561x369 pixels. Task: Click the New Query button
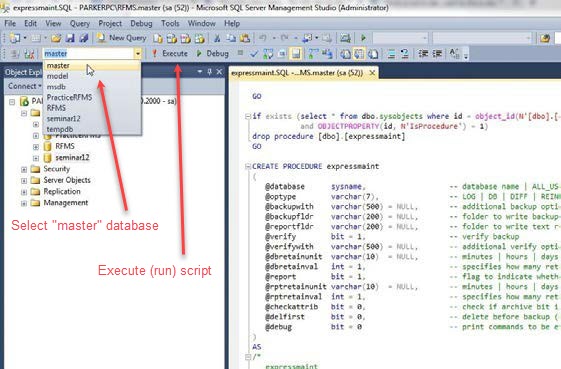122,38
